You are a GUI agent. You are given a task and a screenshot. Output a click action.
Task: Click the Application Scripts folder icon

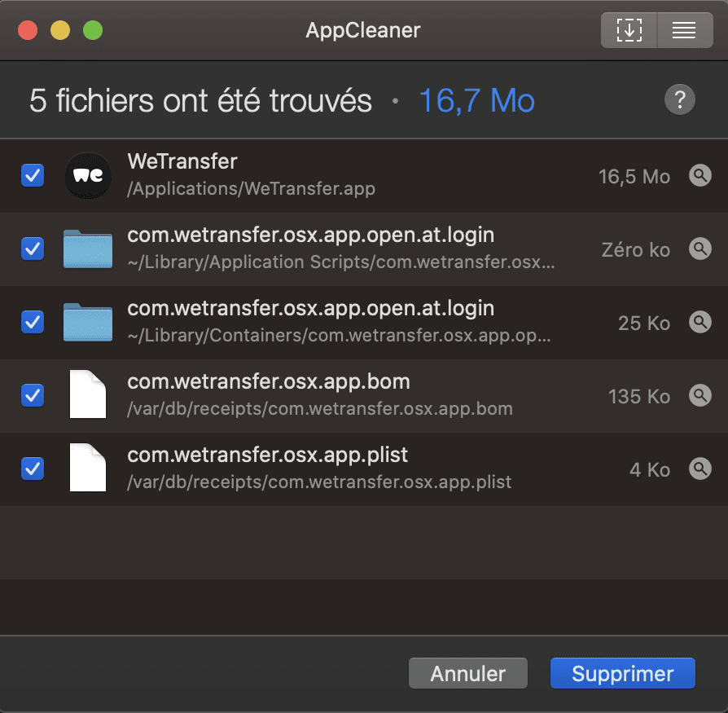click(88, 249)
